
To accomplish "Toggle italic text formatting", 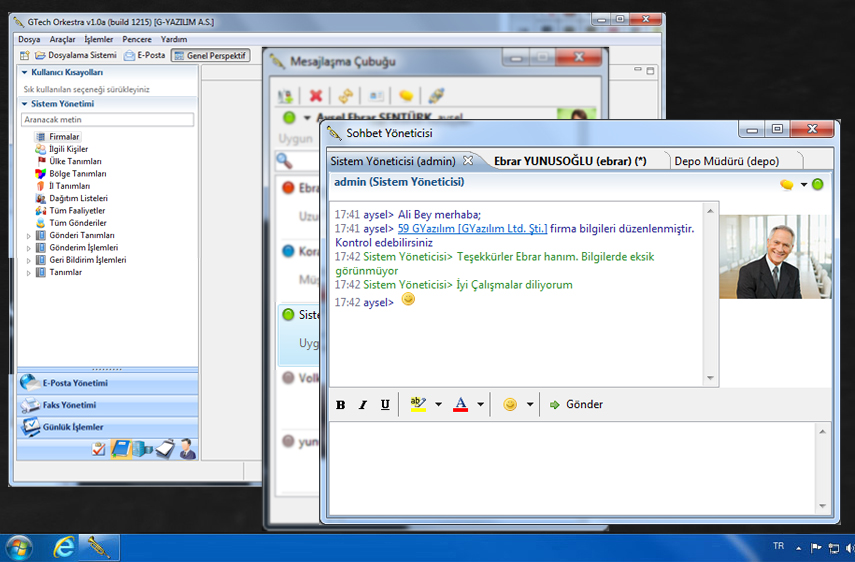I will pyautogui.click(x=362, y=405).
